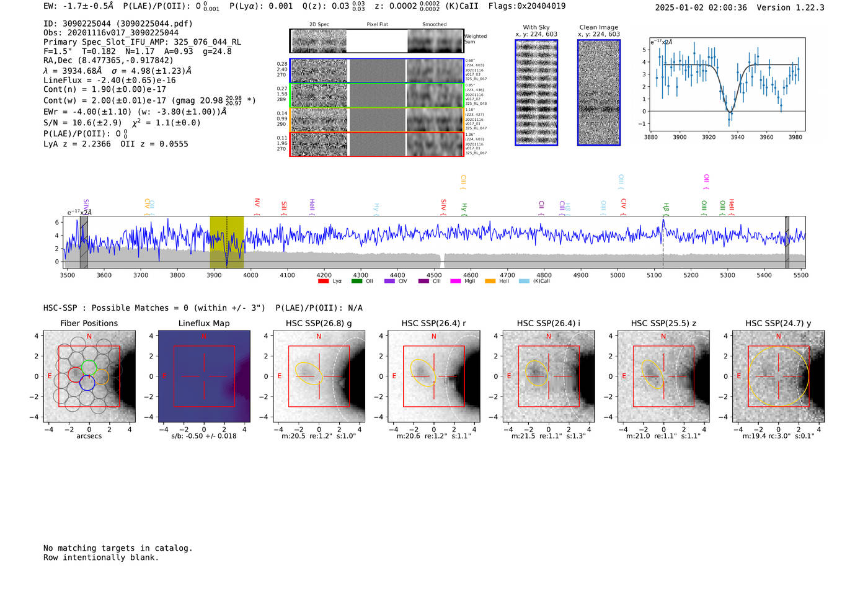Open the With Sky image thumbnail

[536, 92]
